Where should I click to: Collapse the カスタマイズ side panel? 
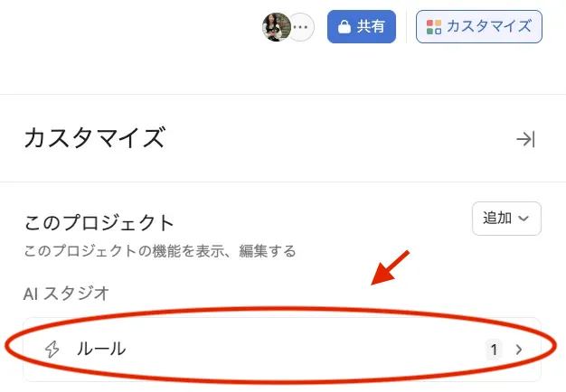(x=525, y=139)
